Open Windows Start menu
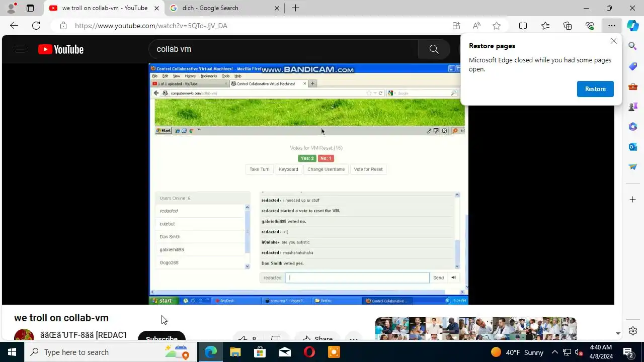 12,352
